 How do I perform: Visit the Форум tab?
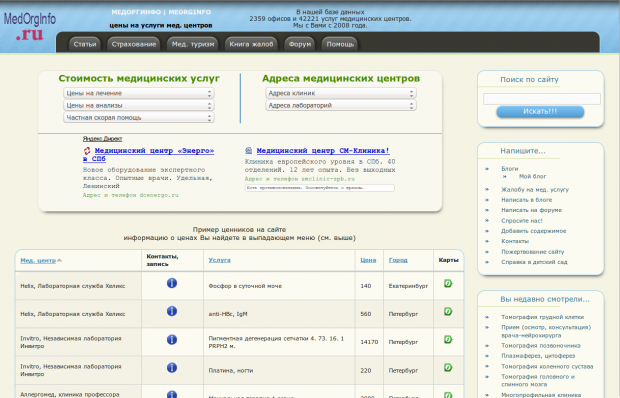click(300, 44)
